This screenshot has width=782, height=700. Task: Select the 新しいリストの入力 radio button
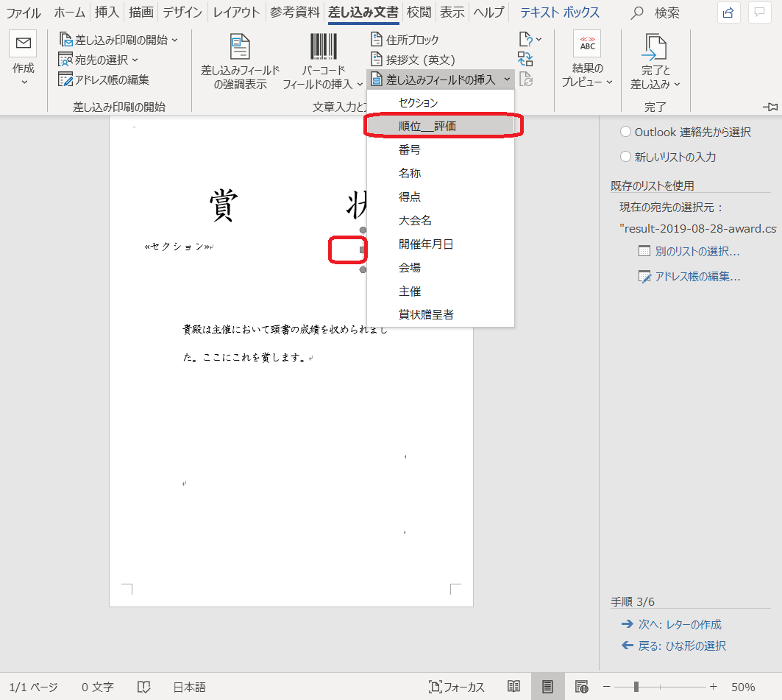625,157
